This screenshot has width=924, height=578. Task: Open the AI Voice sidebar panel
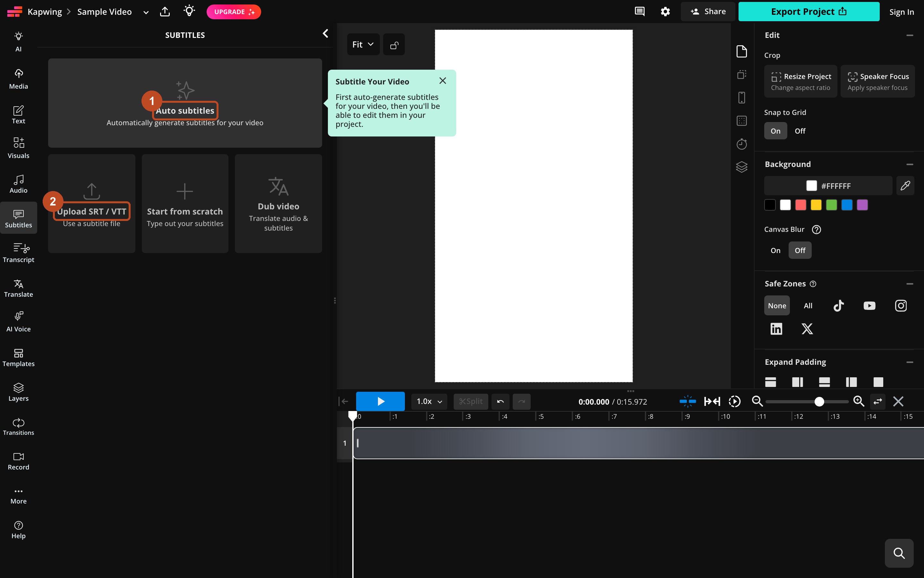click(18, 322)
